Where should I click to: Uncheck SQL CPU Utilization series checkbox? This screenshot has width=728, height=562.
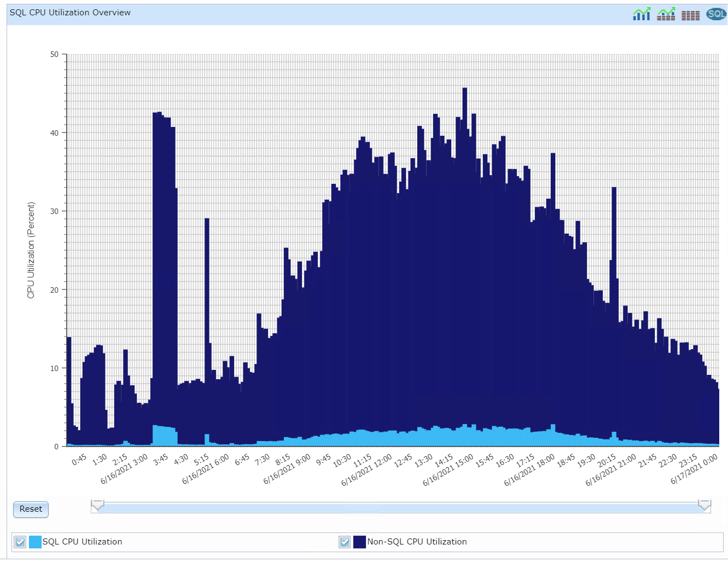(20, 542)
